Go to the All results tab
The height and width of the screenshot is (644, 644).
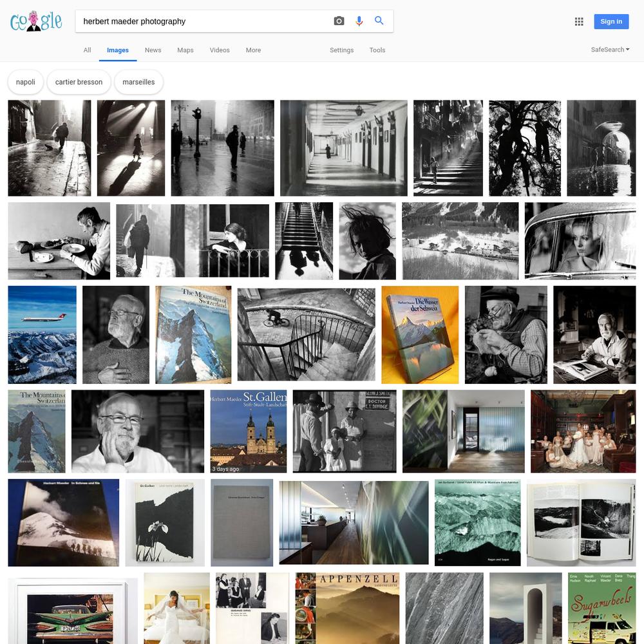click(87, 50)
